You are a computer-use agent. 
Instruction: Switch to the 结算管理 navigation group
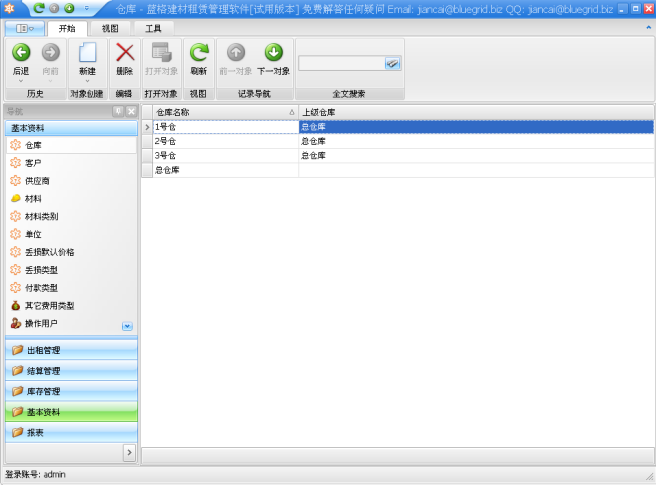coord(71,370)
